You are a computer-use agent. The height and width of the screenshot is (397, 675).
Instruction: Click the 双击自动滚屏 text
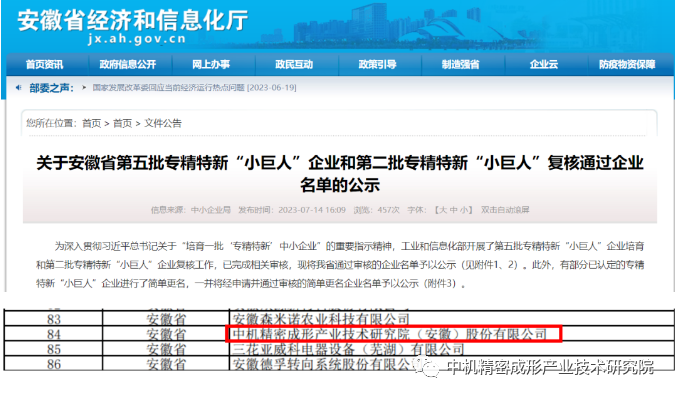pos(505,210)
